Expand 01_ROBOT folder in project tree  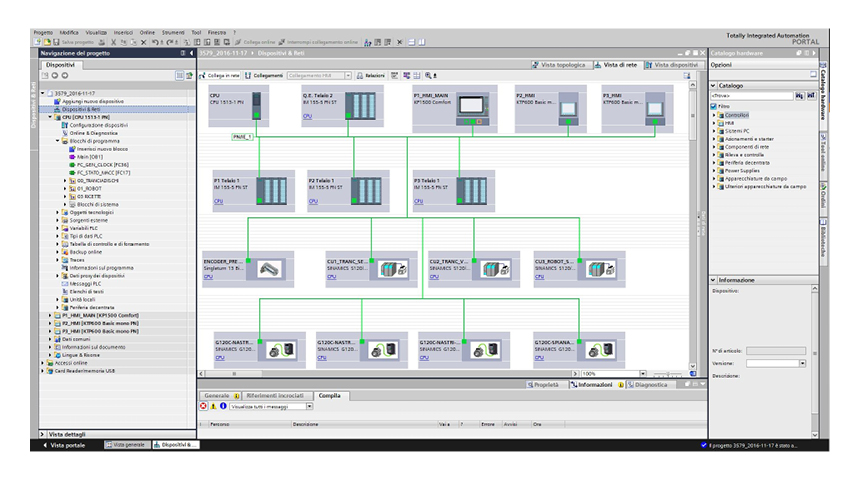(65, 189)
